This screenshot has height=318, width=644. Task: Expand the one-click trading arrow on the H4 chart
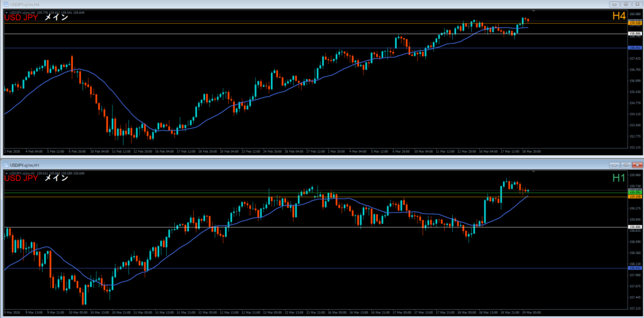[6, 11]
